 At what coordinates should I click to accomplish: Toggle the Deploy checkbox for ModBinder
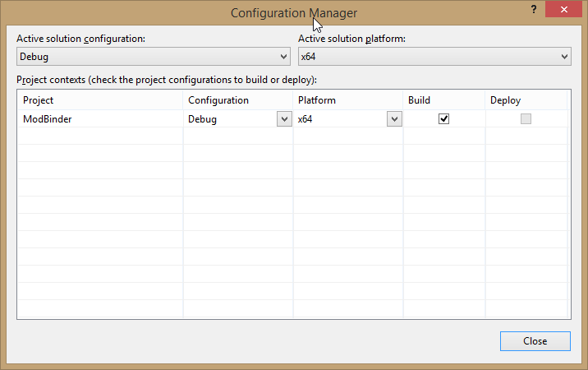coord(526,118)
